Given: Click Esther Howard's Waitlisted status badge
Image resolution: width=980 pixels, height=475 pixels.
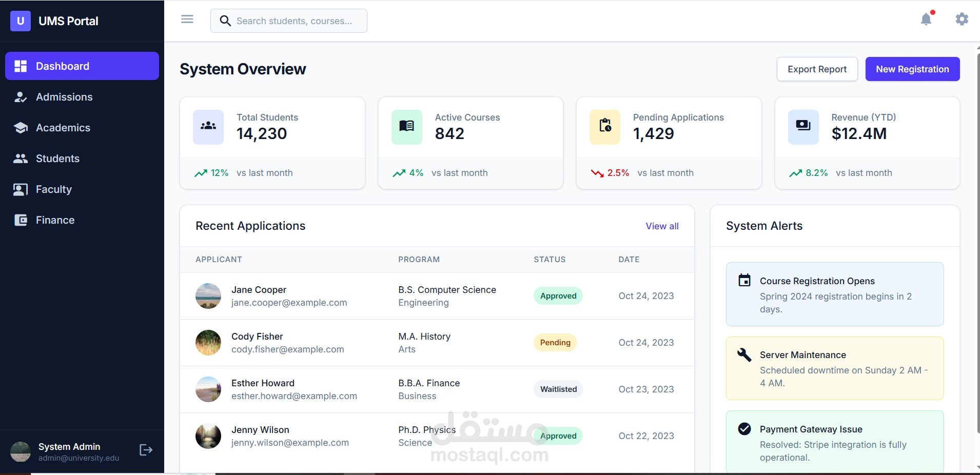Looking at the screenshot, I should [x=558, y=389].
